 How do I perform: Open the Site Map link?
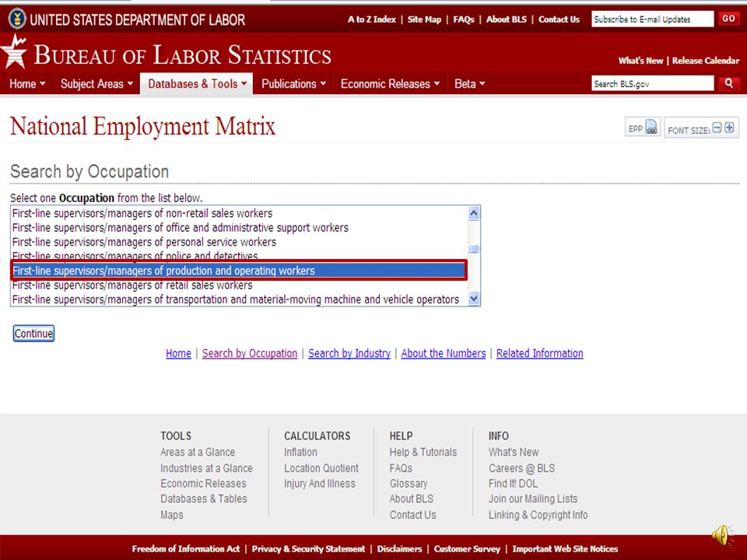[x=424, y=19]
